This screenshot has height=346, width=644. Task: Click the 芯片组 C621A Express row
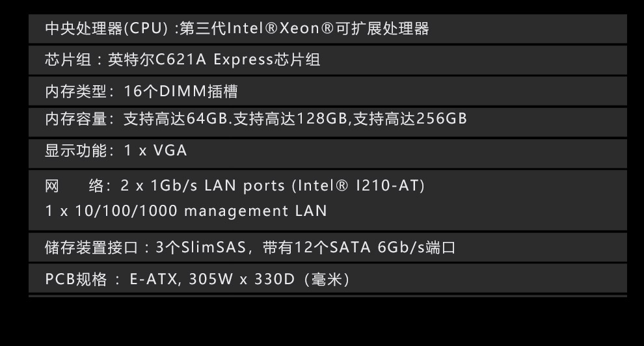[x=328, y=60]
